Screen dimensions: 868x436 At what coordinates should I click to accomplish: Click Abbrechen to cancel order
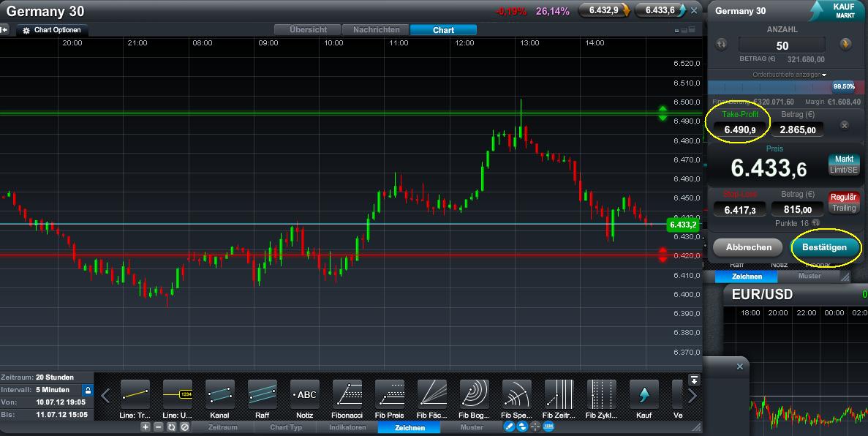748,247
